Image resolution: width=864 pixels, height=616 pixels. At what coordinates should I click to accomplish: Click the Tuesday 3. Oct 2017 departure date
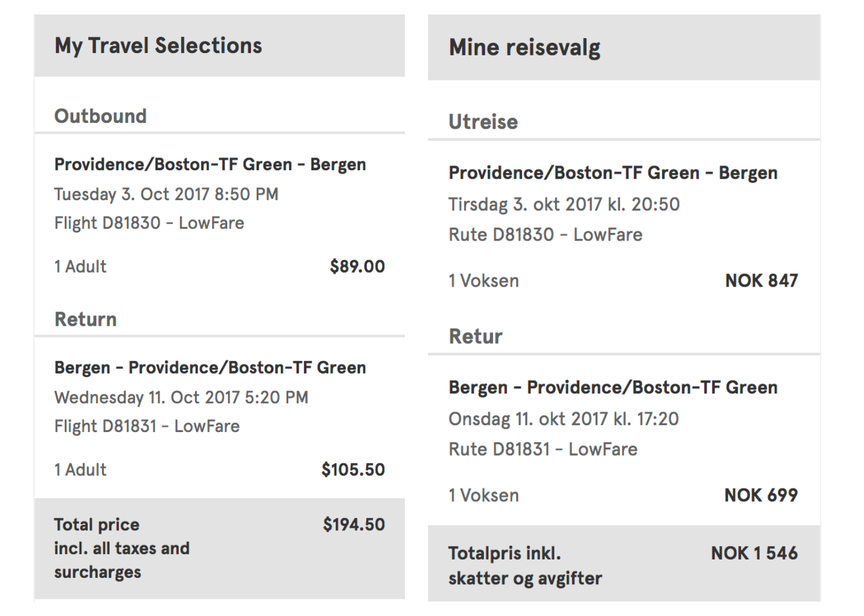point(166,194)
